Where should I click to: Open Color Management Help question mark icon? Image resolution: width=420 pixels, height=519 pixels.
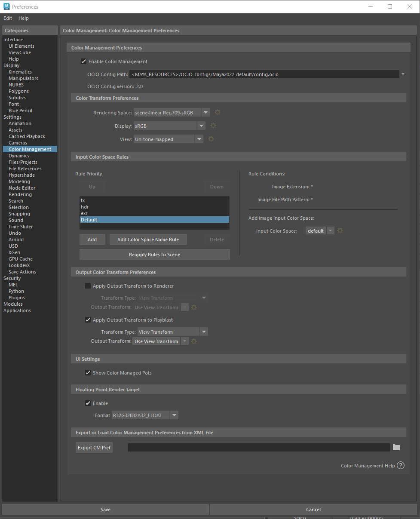401,465
